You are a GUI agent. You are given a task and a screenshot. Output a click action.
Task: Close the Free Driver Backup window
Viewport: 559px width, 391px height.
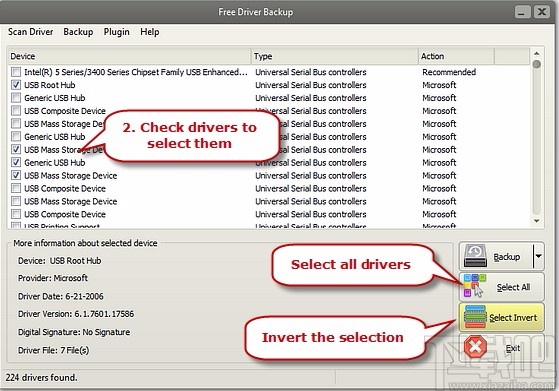tap(542, 12)
